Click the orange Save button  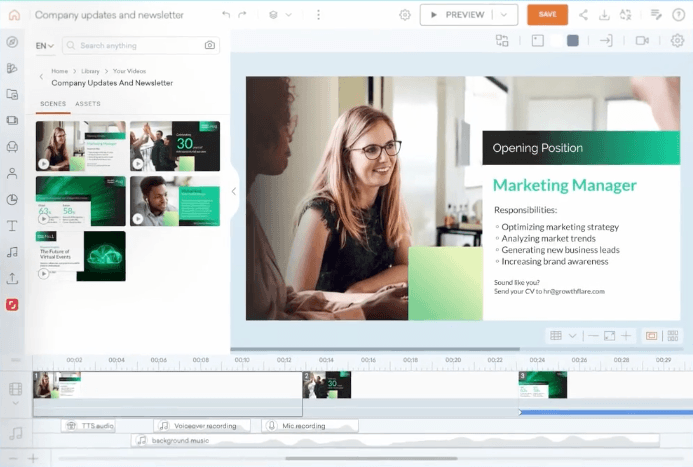point(547,15)
